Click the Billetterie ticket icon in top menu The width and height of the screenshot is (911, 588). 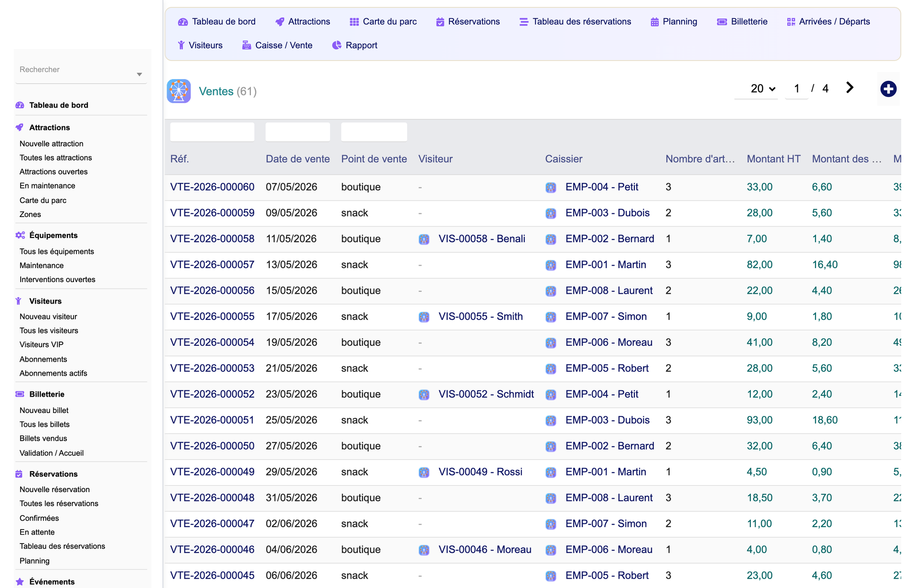point(722,22)
